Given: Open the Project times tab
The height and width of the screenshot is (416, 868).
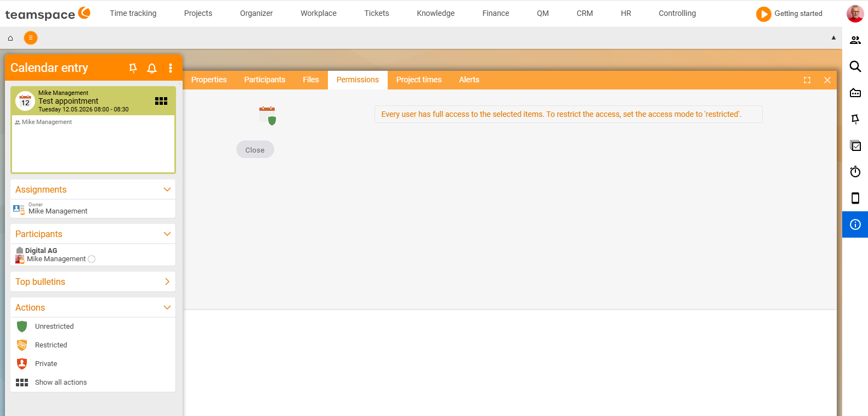Looking at the screenshot, I should point(419,80).
